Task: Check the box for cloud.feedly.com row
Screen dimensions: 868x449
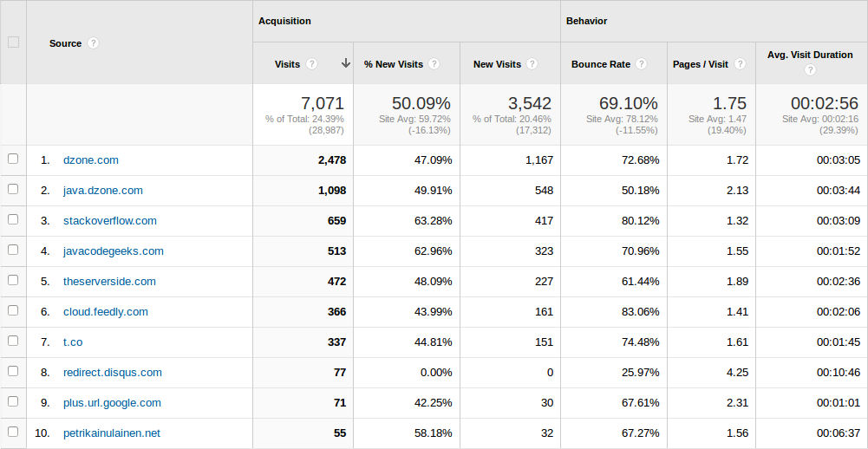Action: point(13,310)
